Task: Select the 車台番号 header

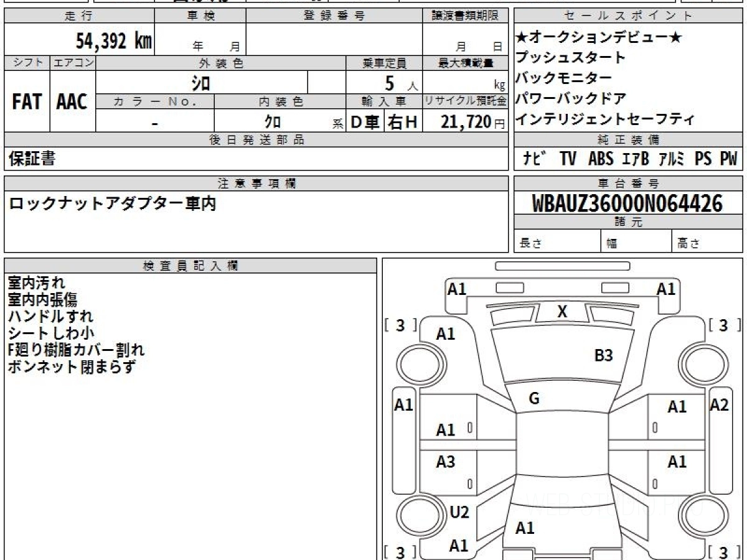Action: pyautogui.click(x=628, y=183)
